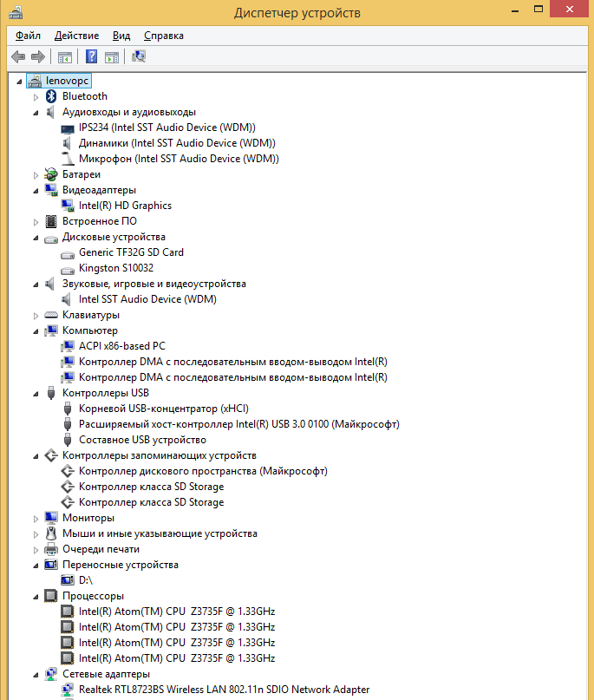Viewport: 594px width, 700px height.
Task: Click the Компьютер category icon
Action: tap(51, 330)
